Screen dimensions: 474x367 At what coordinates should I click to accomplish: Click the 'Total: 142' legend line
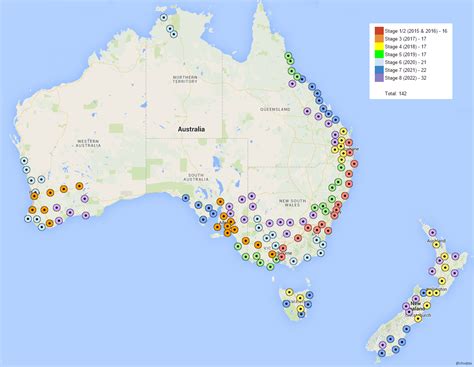pyautogui.click(x=396, y=93)
